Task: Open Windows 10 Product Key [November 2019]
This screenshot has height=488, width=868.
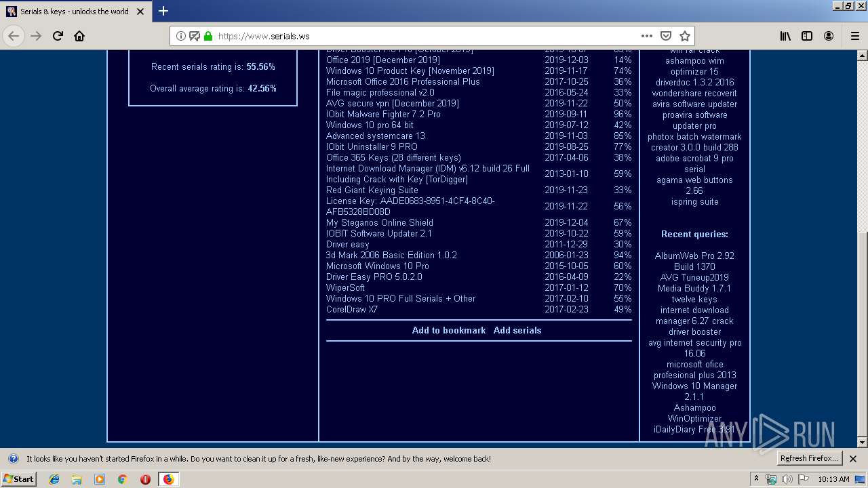Action: coord(410,70)
